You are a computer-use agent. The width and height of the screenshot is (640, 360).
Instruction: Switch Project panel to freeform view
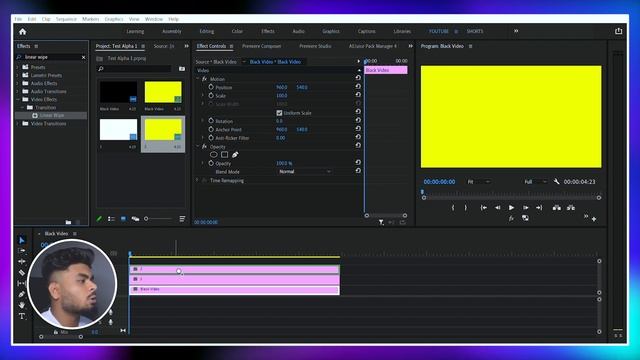click(x=135, y=219)
